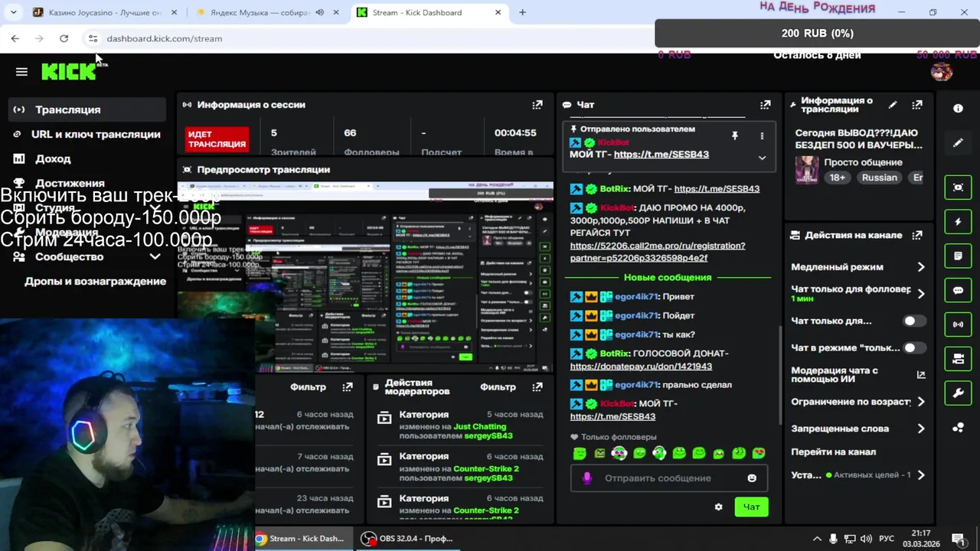Image resolution: width=980 pixels, height=551 pixels.
Task: Open the user avatar menu
Action: [x=941, y=72]
